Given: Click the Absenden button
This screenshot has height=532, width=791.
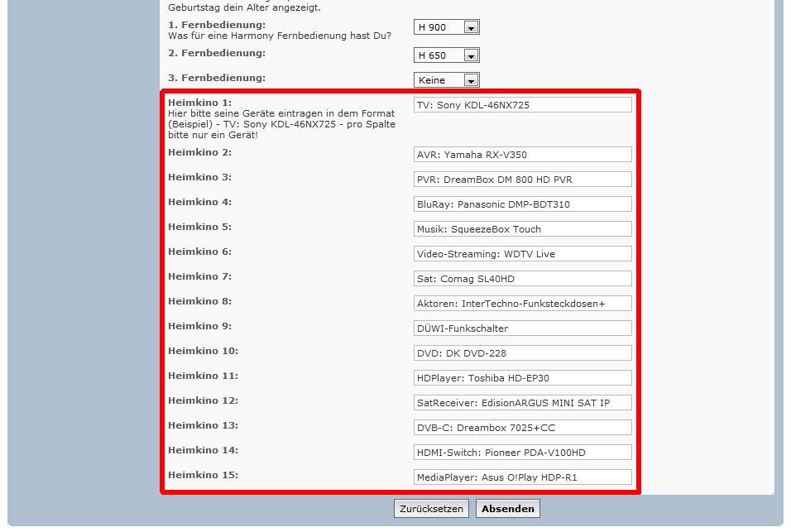Looking at the screenshot, I should click(507, 508).
